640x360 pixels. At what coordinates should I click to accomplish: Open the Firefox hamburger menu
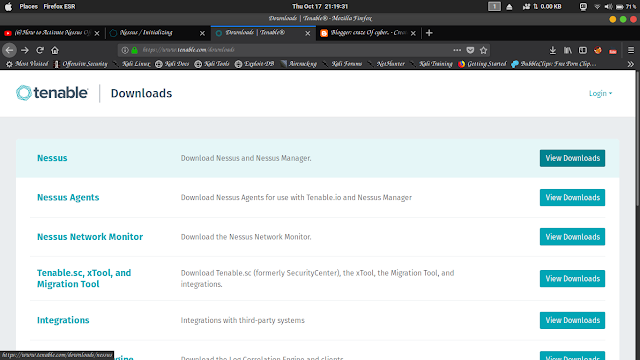point(631,50)
